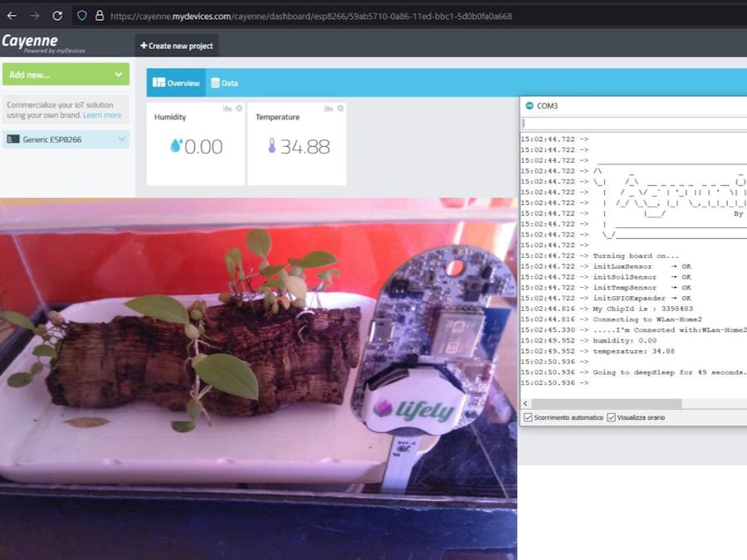Switch to the Data tab
Viewport: 747px width, 560px height.
coord(224,83)
